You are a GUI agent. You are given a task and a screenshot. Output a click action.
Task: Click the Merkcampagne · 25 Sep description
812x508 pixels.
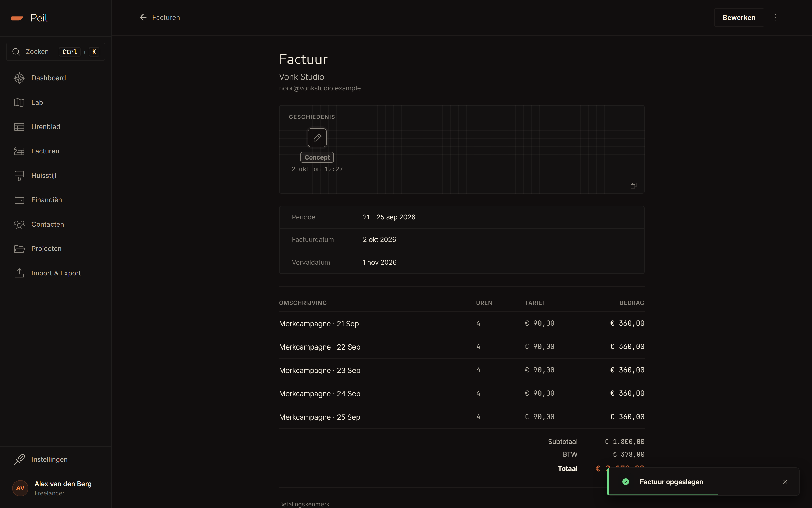point(319,417)
